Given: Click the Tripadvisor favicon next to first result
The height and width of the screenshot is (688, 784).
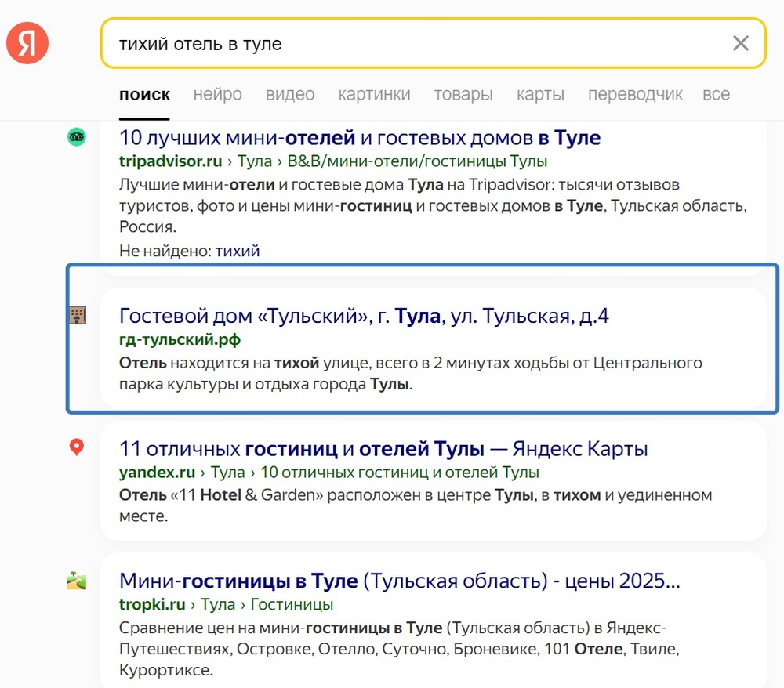Looking at the screenshot, I should pyautogui.click(x=76, y=136).
